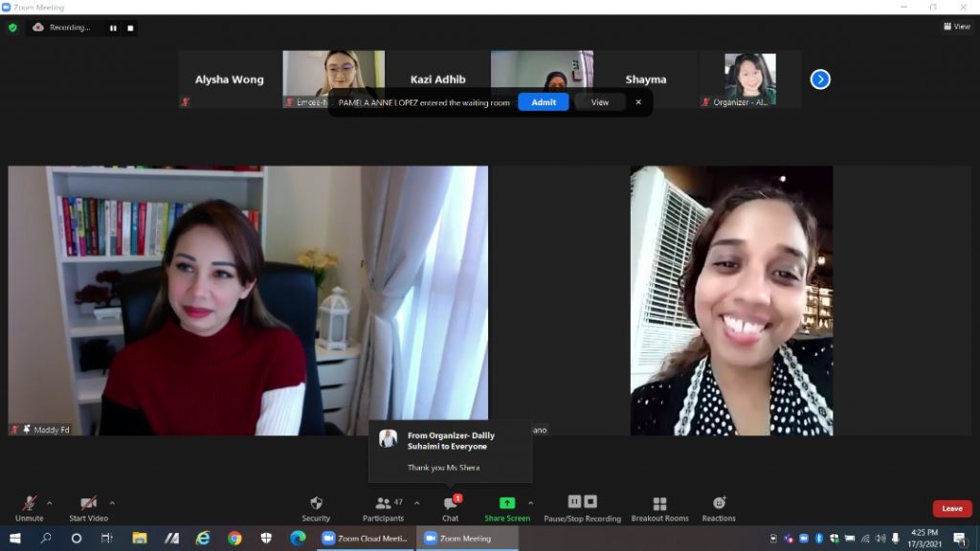The width and height of the screenshot is (980, 551).
Task: Click the Bluetooth tray icon
Action: point(819,538)
